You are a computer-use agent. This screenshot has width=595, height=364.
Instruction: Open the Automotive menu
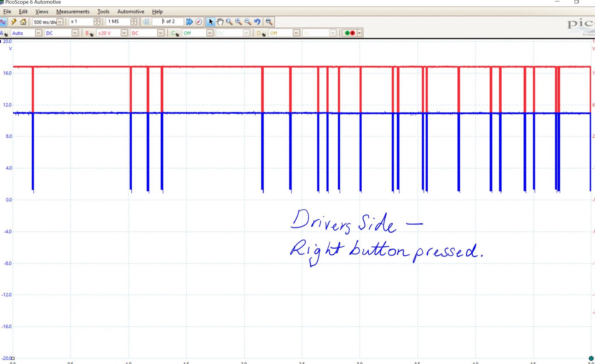pyautogui.click(x=131, y=11)
